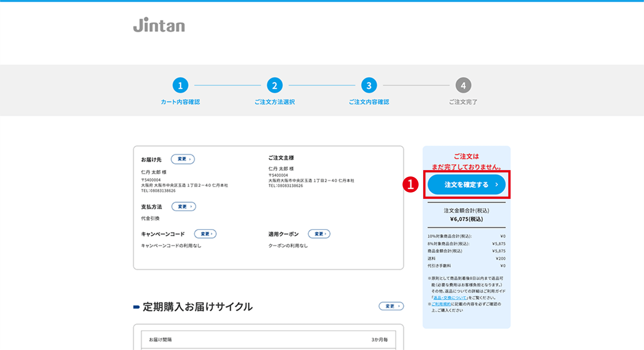Click 代金引換 payment text

[150, 218]
